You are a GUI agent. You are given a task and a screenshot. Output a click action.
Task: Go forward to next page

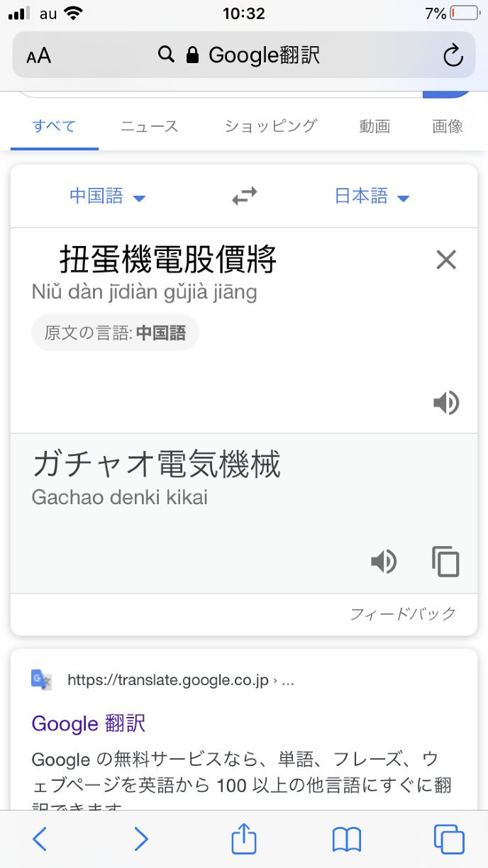[x=142, y=840]
